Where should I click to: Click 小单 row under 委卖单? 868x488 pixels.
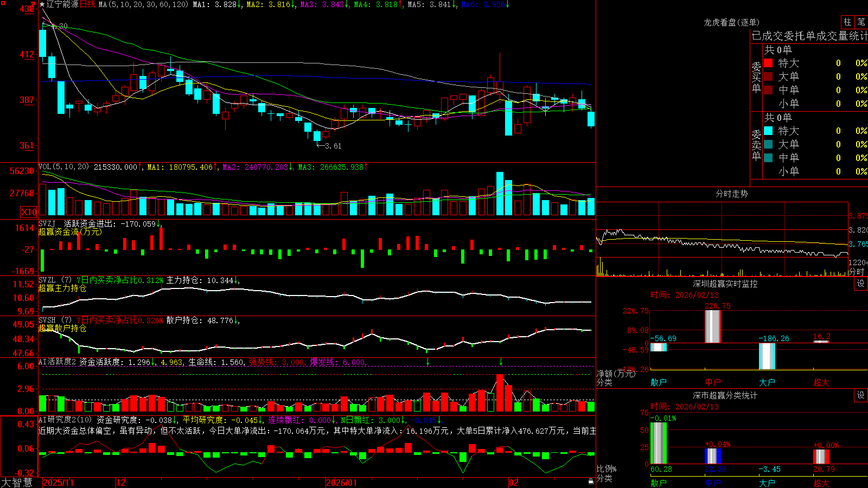pos(815,171)
